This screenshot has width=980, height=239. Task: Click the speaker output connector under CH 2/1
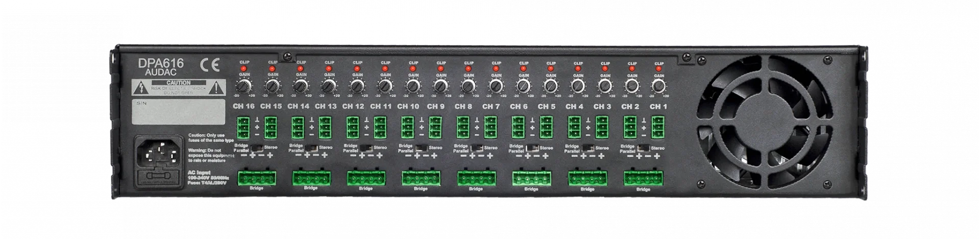pyautogui.click(x=643, y=178)
